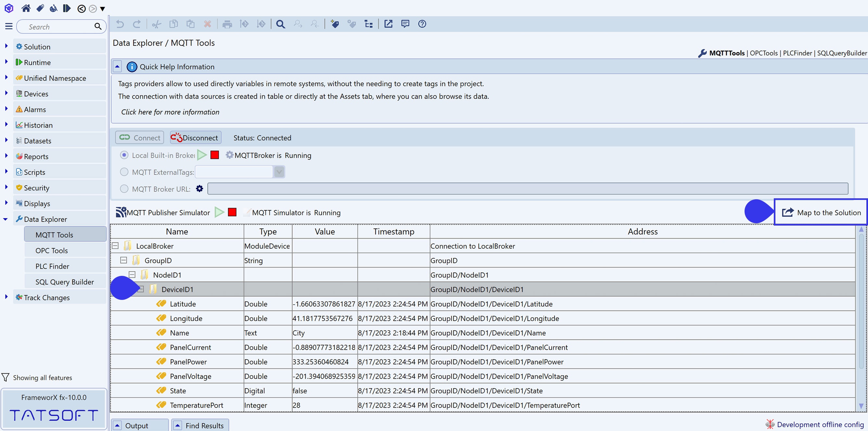868x431 pixels.
Task: Collapse the Data Explorer section arrow
Action: click(6, 219)
